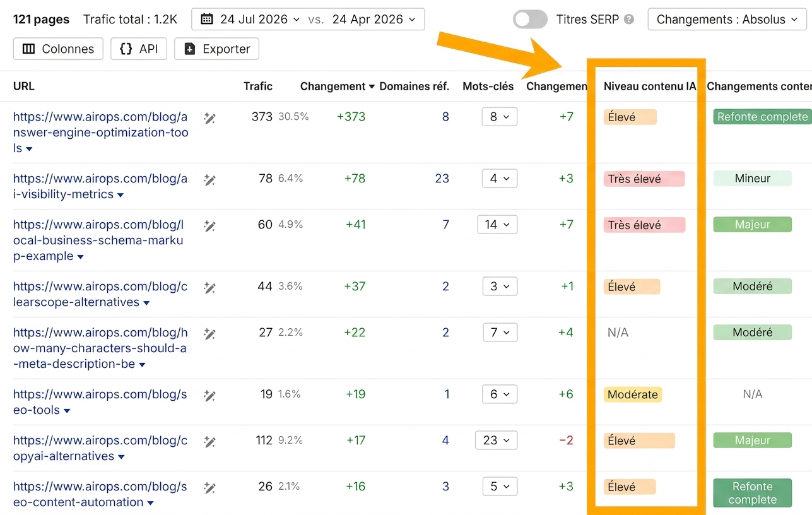812x515 pixels.
Task: Expand URL menu arrow for clearscope-alternatives
Action: point(146,303)
